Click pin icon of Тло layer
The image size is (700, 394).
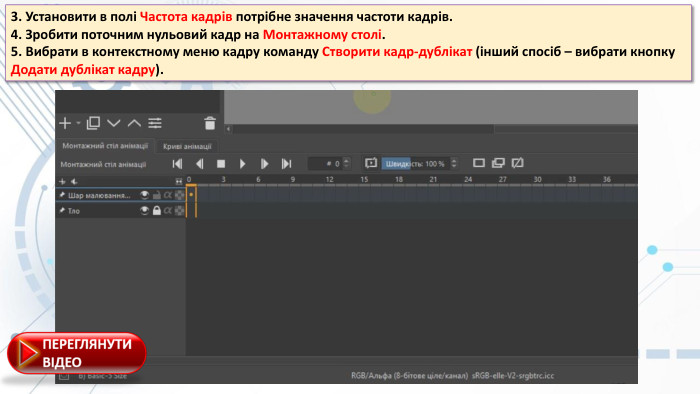pyautogui.click(x=62, y=210)
